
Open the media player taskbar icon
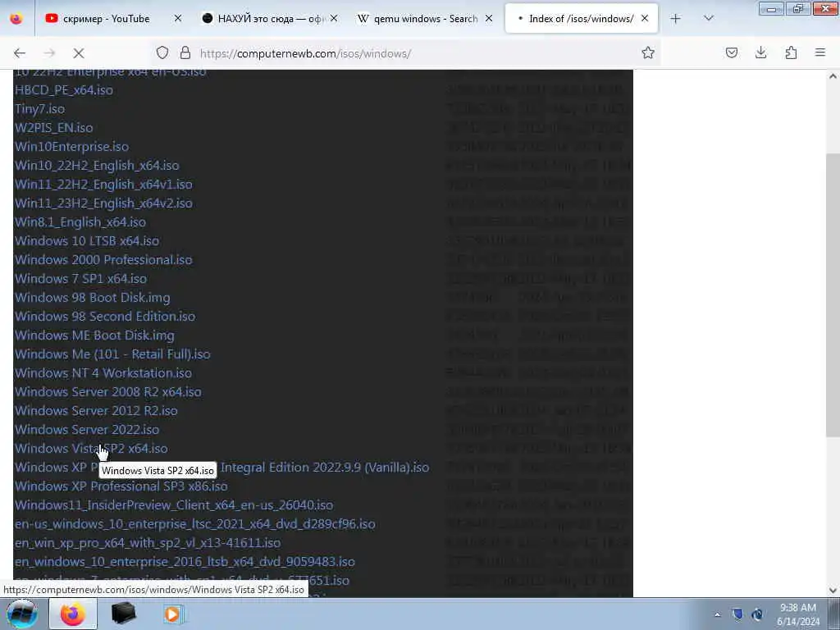coord(173,614)
